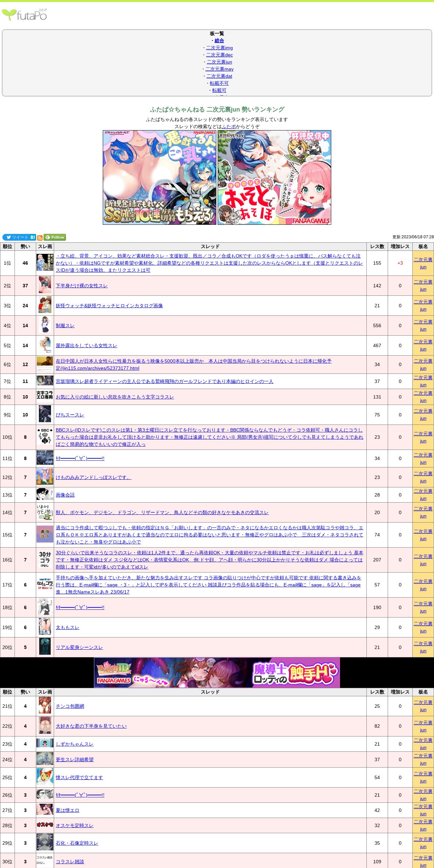Open the けものみみアンドしっぽスレ thread

[94, 477]
